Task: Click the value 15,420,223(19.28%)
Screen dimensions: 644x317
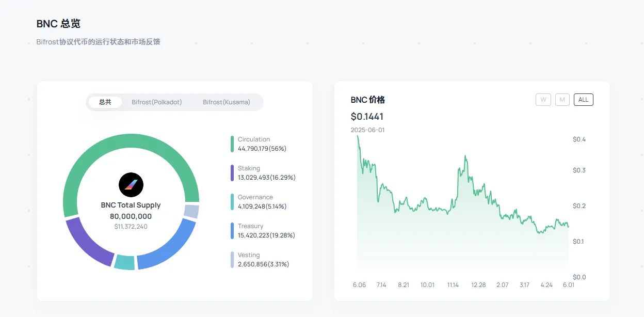Action: click(266, 235)
